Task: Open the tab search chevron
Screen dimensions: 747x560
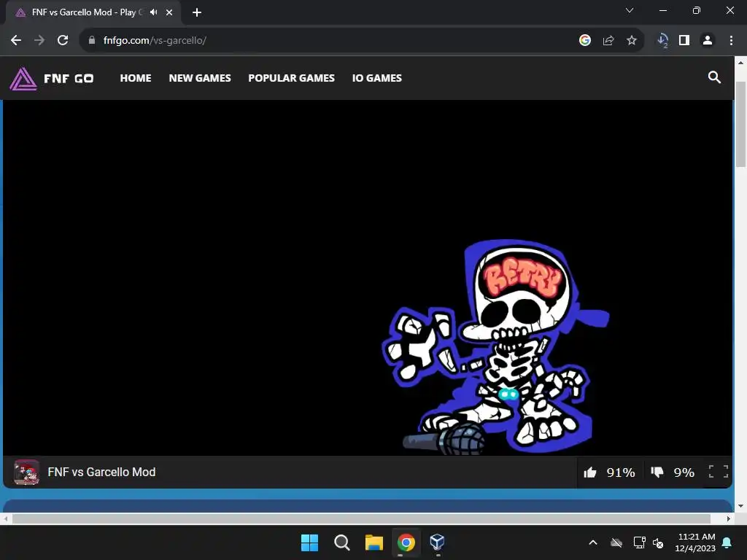Action: click(630, 10)
